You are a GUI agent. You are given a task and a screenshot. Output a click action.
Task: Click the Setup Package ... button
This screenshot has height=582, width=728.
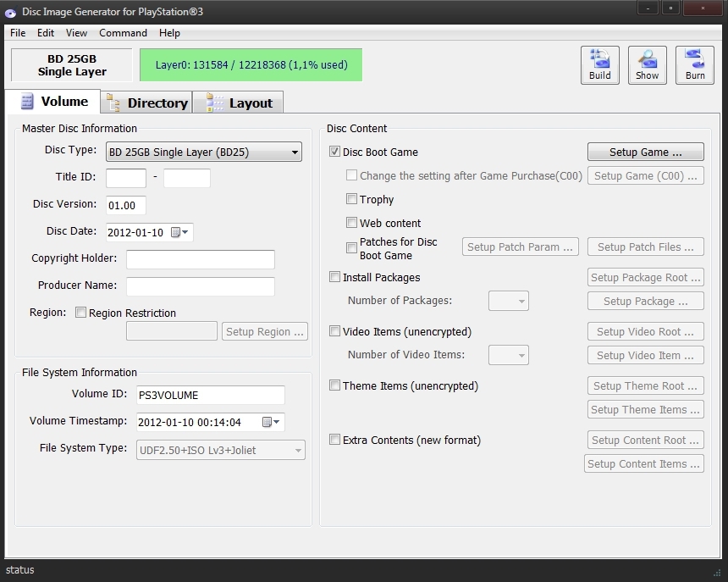645,301
